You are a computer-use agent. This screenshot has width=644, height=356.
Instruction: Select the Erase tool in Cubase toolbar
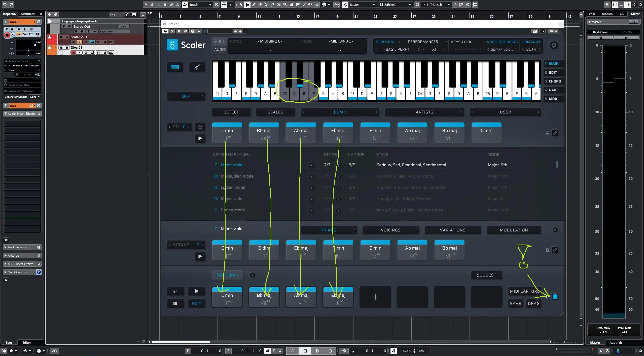coord(260,5)
